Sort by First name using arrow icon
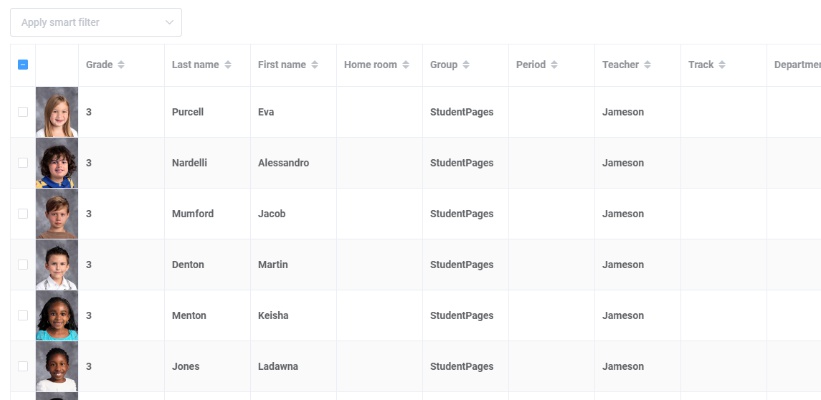 pyautogui.click(x=315, y=65)
